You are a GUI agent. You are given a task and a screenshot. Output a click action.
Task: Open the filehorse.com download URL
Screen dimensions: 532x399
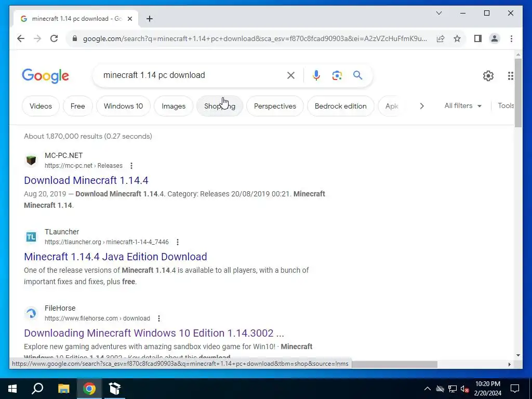[x=97, y=318]
